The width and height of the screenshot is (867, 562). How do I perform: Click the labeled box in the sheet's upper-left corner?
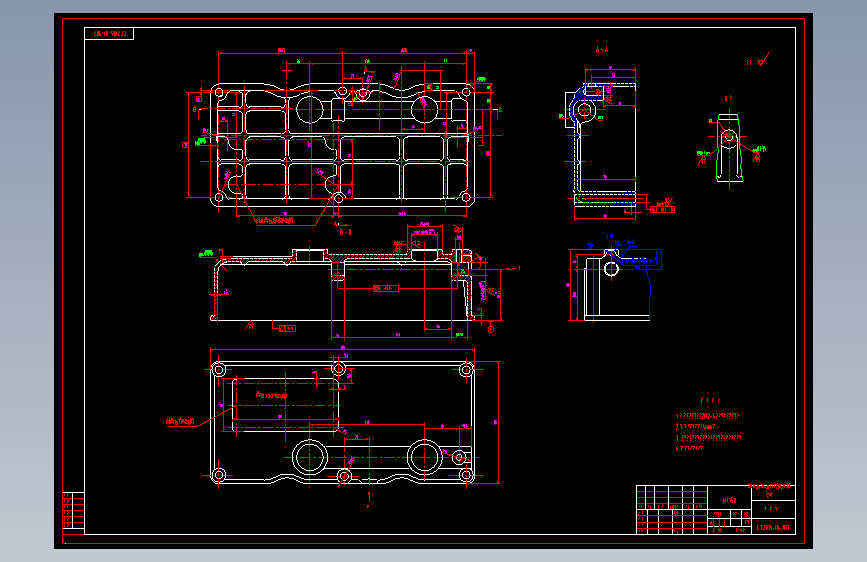(109, 34)
